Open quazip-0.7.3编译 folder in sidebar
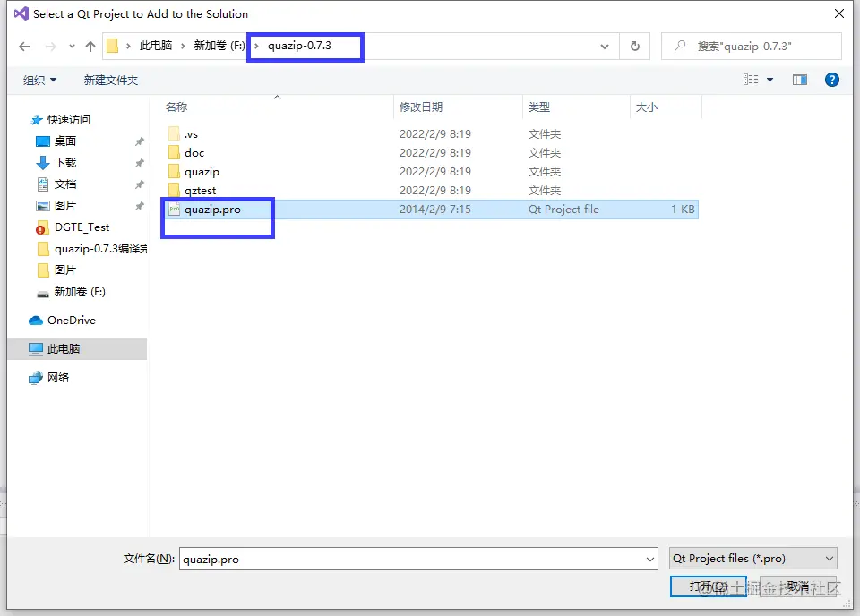Image resolution: width=860 pixels, height=616 pixels. pyautogui.click(x=100, y=249)
